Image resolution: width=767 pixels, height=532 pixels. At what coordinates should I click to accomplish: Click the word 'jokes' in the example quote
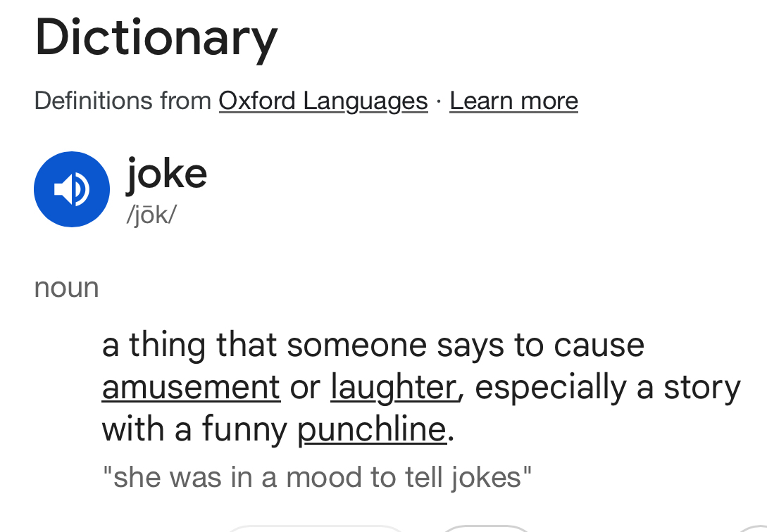pyautogui.click(x=485, y=478)
